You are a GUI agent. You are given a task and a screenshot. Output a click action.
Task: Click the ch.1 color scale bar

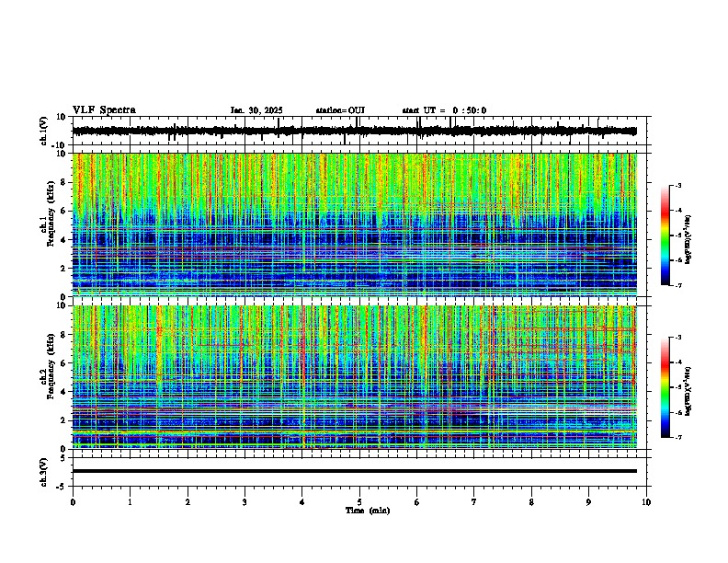(665, 236)
